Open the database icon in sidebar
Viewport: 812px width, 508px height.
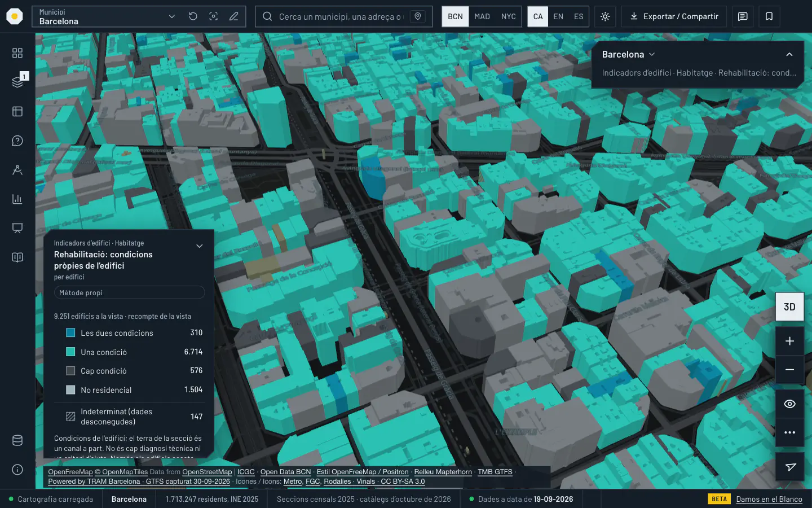17,440
